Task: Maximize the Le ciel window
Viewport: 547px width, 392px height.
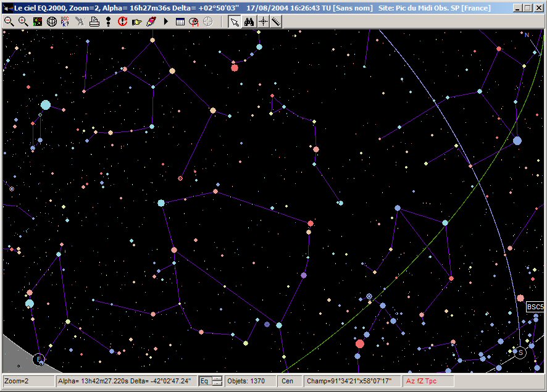Action: 528,7
